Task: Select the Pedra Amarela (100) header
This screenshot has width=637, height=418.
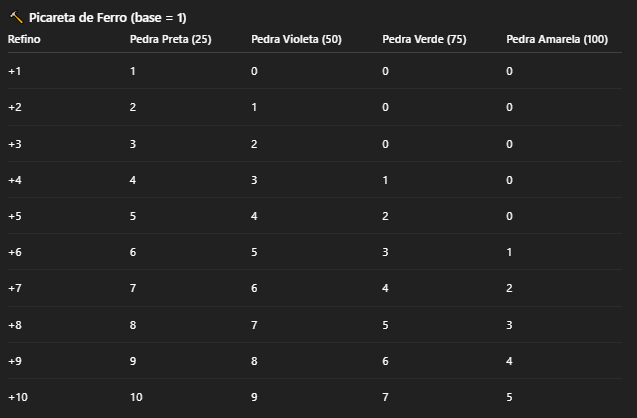Action: (557, 39)
